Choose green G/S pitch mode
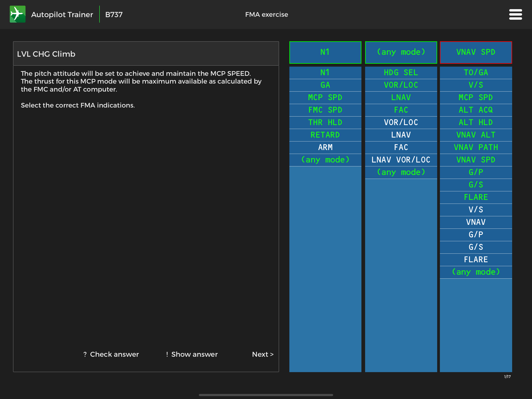 (476, 185)
